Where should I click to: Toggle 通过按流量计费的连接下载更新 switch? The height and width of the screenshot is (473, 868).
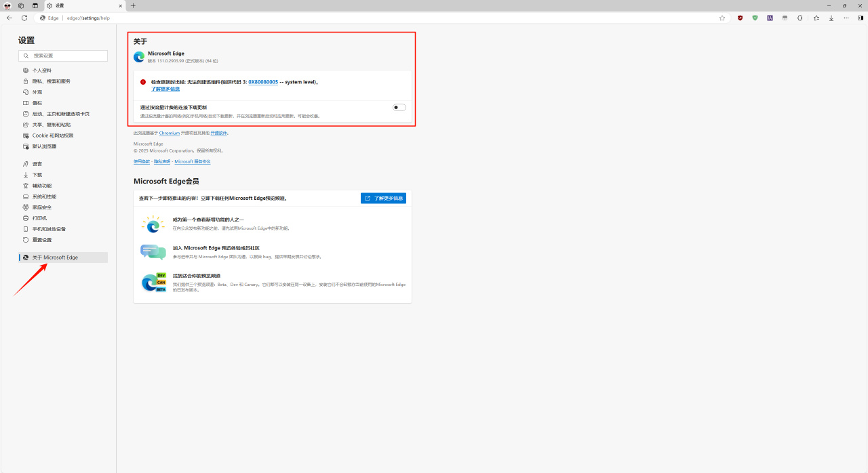pos(399,107)
